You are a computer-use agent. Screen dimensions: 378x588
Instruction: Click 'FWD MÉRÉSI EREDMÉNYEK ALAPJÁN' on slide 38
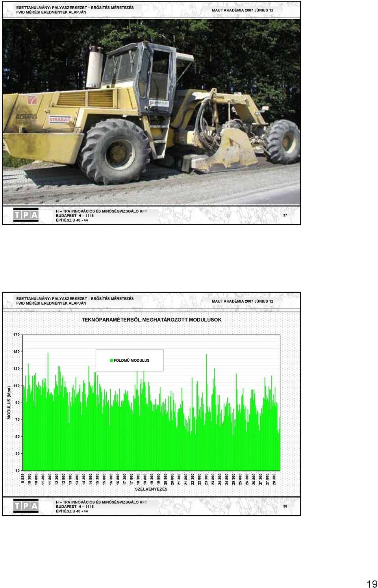tap(51, 303)
